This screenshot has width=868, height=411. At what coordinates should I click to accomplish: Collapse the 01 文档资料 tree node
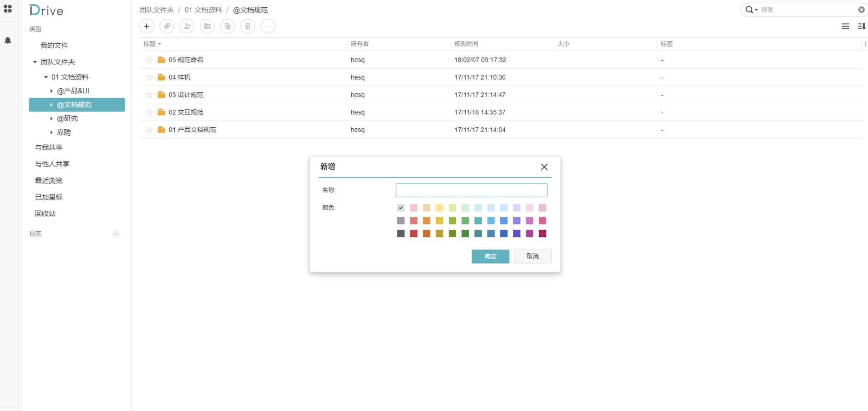[x=46, y=77]
